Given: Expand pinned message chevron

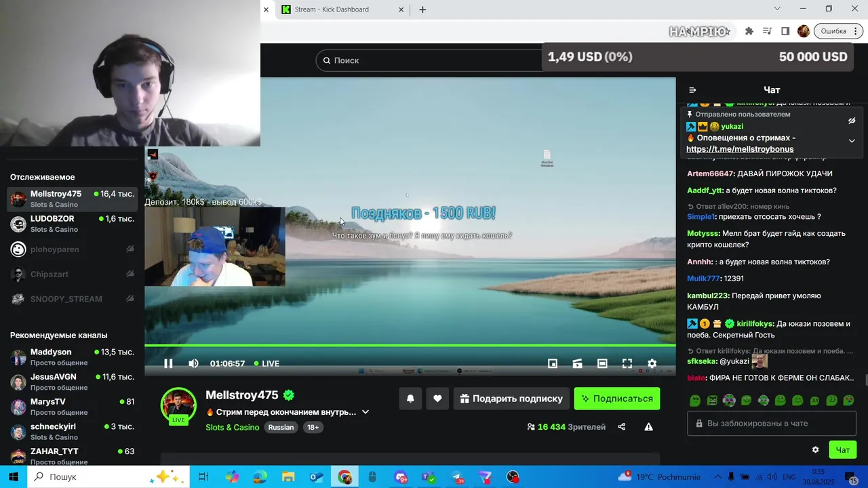Looking at the screenshot, I should point(852,141).
